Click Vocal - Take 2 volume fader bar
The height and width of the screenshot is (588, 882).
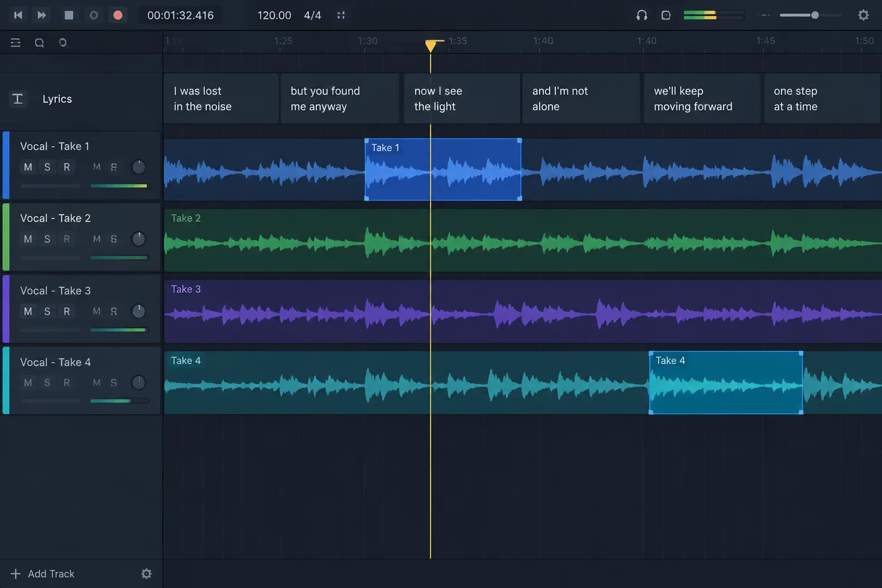119,257
